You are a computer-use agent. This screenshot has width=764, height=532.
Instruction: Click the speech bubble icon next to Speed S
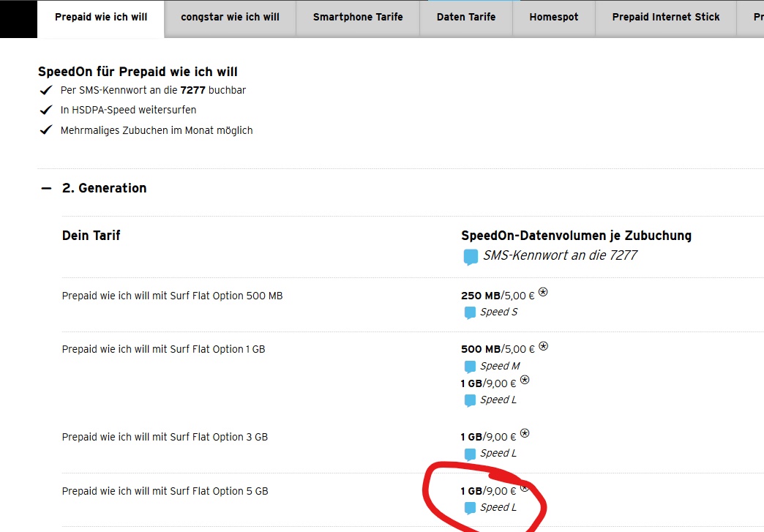tap(470, 312)
